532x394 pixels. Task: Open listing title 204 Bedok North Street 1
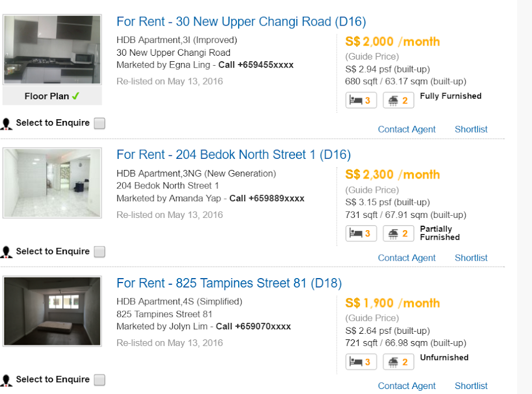click(233, 154)
